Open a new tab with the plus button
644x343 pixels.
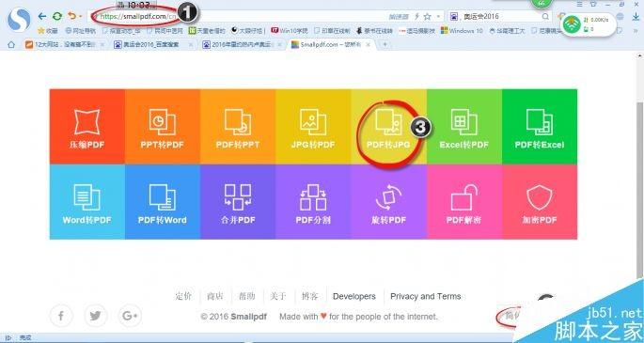pyautogui.click(x=385, y=45)
